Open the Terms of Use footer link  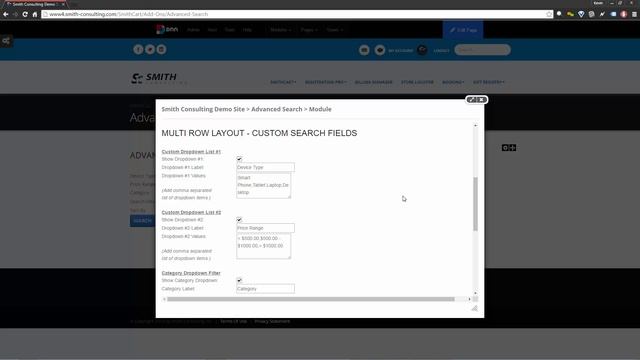click(233, 322)
